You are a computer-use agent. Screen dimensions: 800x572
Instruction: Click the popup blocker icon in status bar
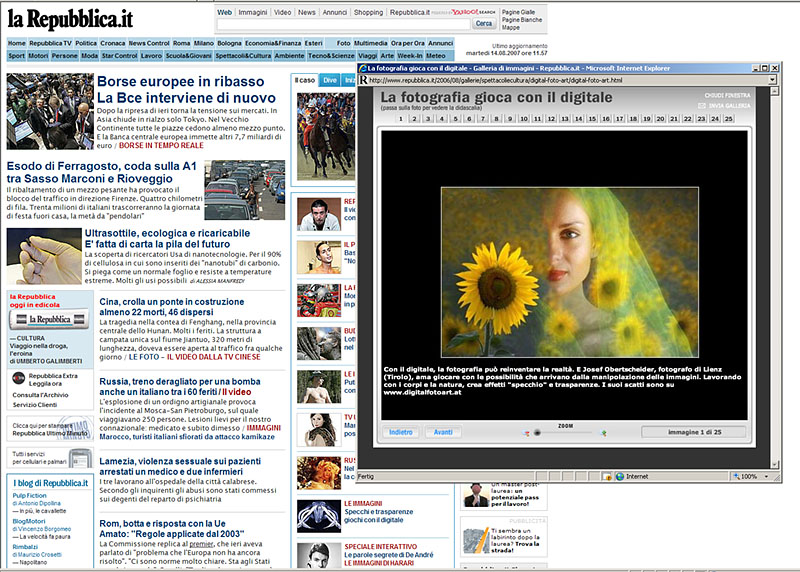coord(607,477)
